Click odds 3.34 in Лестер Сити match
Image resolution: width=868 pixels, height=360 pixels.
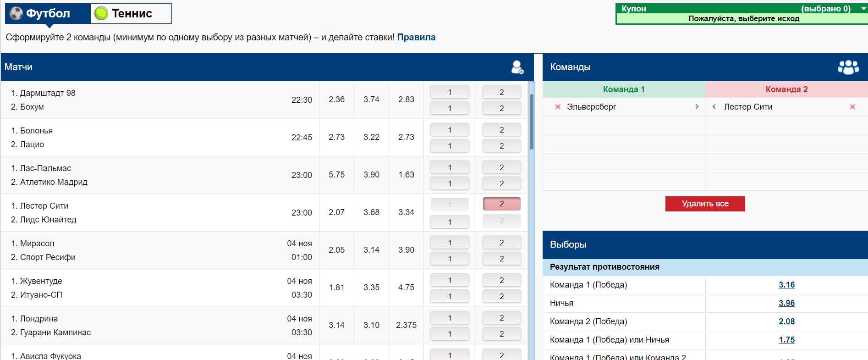point(406,212)
